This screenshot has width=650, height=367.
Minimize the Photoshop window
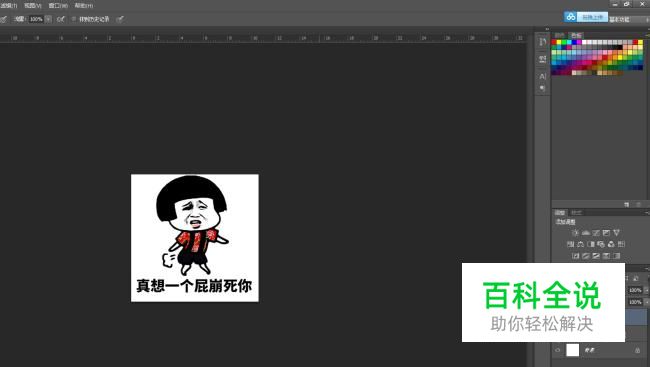[615, 4]
